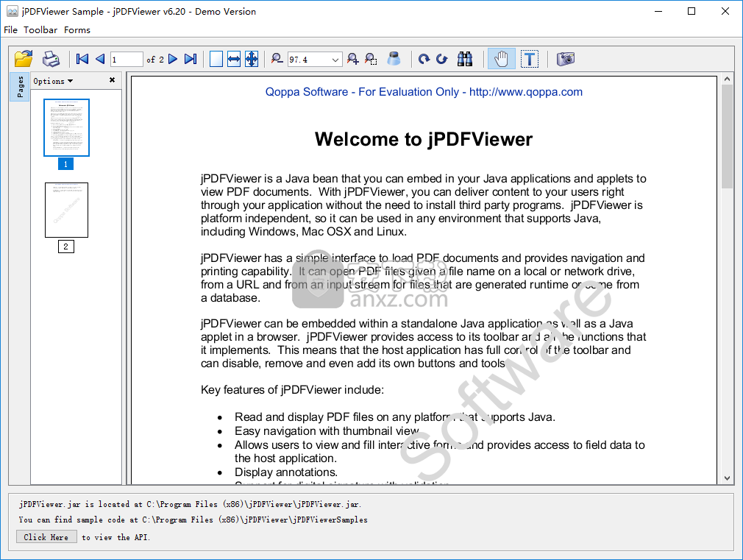Viewport: 743px width, 560px height.
Task: Click page label "1" under thumbnail
Action: (66, 164)
